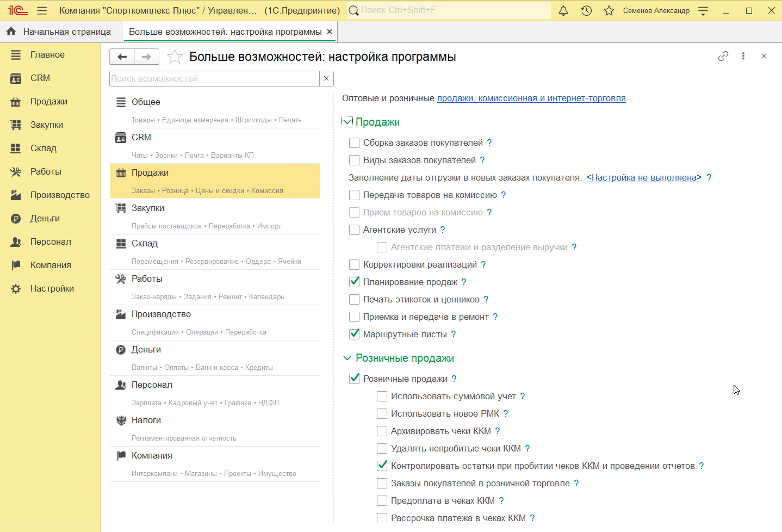Go back with left arrow button
782x532 pixels.
[122, 57]
